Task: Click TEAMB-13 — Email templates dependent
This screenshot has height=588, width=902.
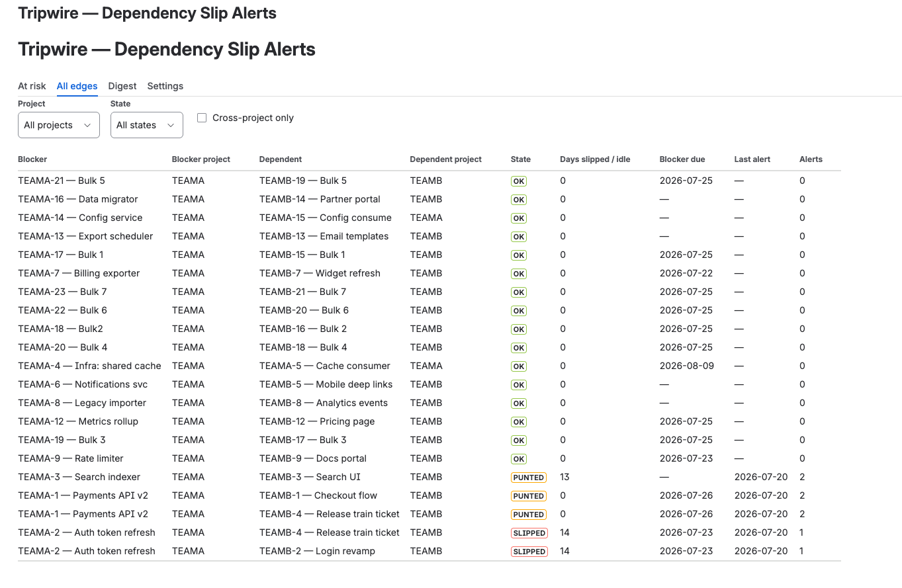Action: click(324, 236)
